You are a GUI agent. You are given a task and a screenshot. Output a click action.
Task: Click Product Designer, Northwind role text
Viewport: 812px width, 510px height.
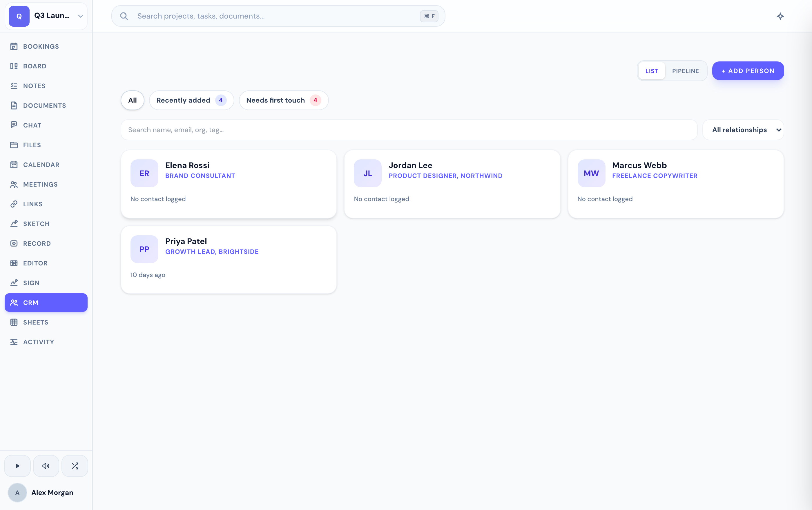445,176
